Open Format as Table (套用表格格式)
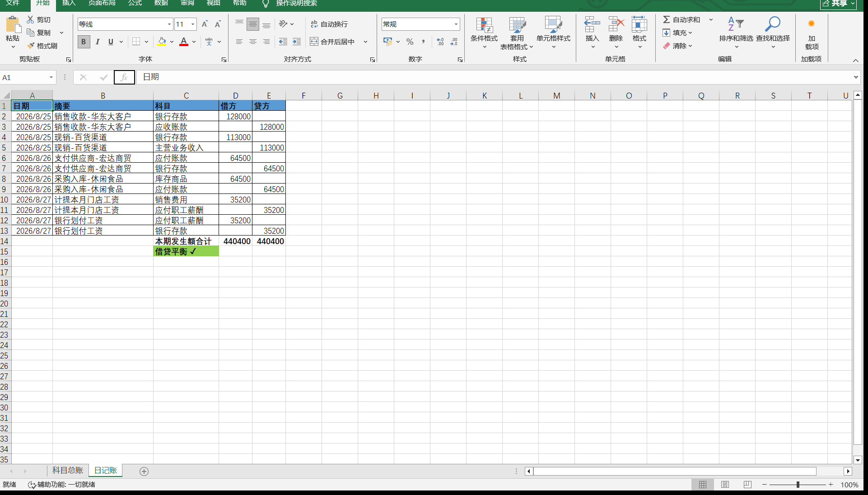 pyautogui.click(x=517, y=33)
